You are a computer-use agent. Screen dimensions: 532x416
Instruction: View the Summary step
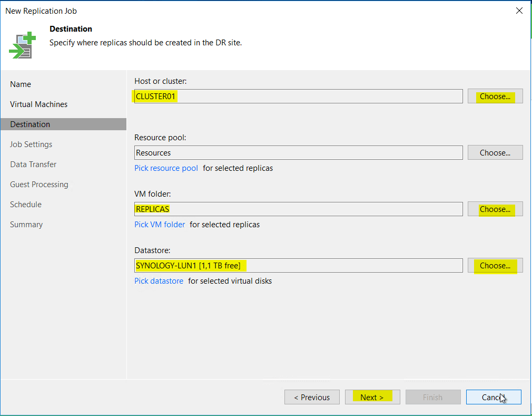click(x=26, y=224)
